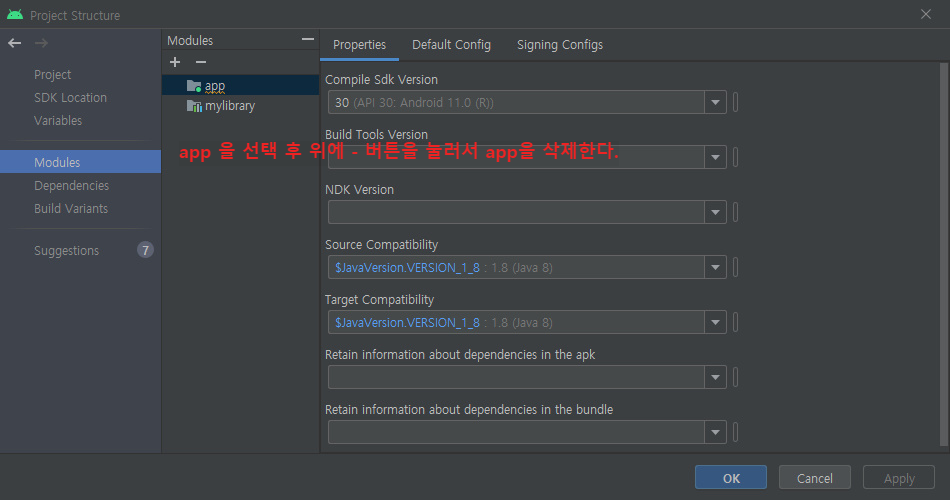Switch to the Default Config tab
Viewport: 950px width, 500px height.
pyautogui.click(x=451, y=45)
